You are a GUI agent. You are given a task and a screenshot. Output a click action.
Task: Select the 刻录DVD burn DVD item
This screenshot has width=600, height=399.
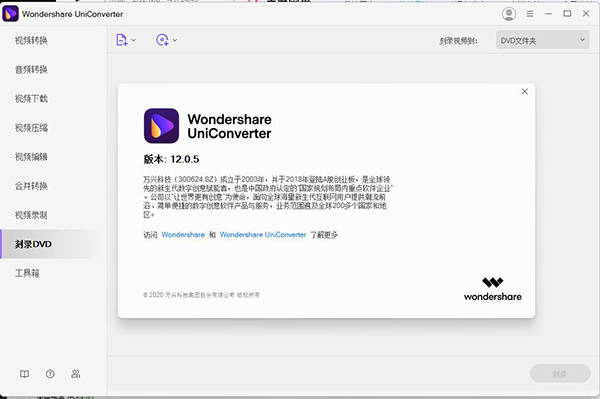click(x=33, y=244)
